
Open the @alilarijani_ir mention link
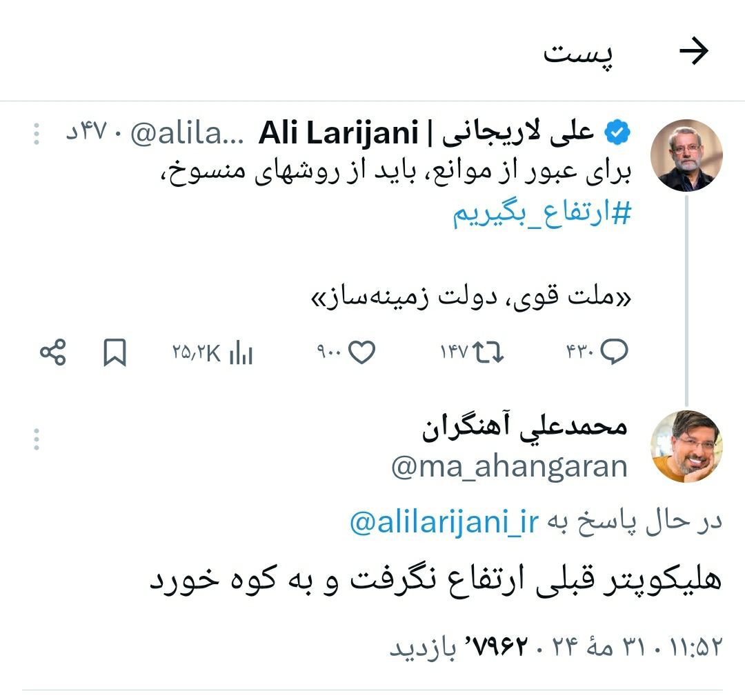click(x=444, y=523)
